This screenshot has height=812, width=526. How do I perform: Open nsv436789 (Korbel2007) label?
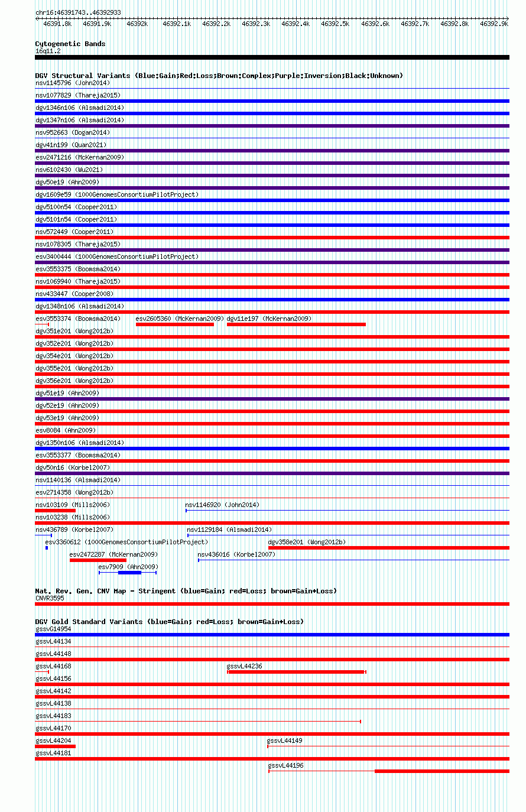coord(74,530)
